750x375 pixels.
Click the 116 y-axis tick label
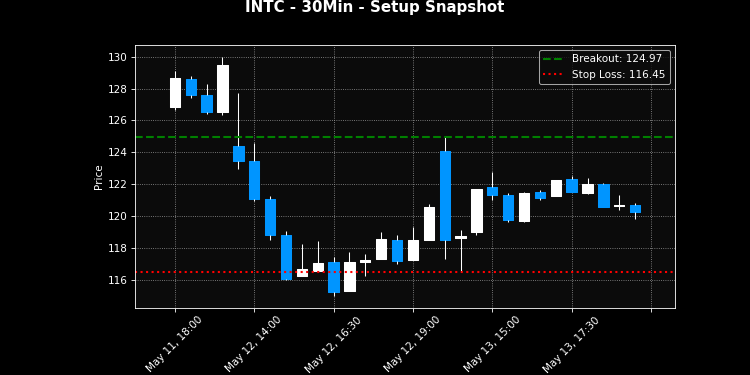pyautogui.click(x=118, y=280)
